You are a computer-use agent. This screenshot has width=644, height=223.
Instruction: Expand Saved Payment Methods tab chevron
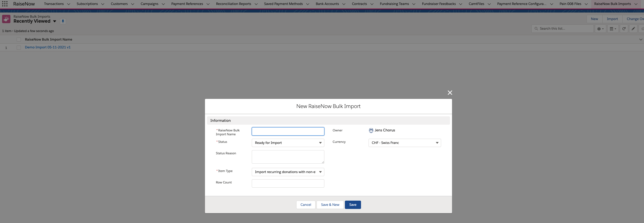pos(308,4)
